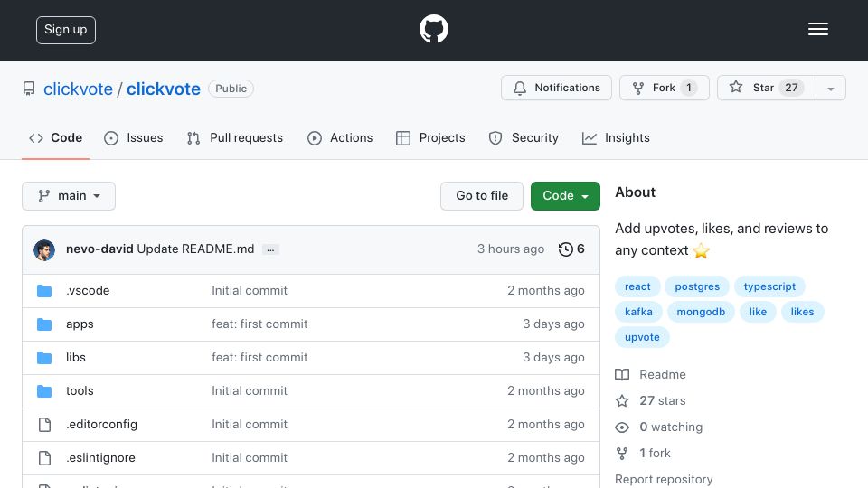The width and height of the screenshot is (868, 488).
Task: Select the react topic tag
Action: (x=637, y=286)
